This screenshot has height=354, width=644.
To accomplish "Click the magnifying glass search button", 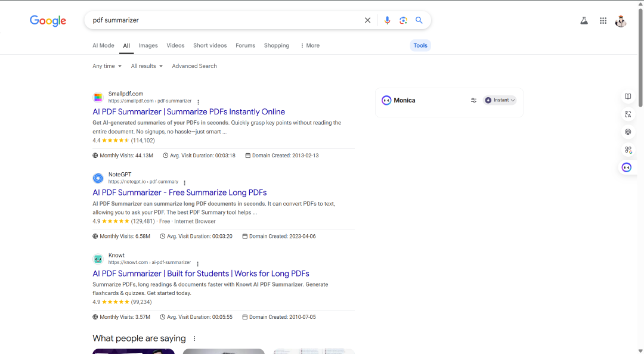I will click(419, 20).
